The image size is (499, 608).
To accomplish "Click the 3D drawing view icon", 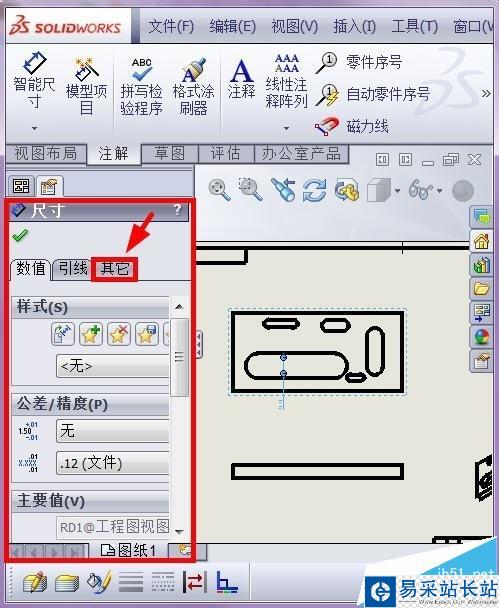I will 346,190.
